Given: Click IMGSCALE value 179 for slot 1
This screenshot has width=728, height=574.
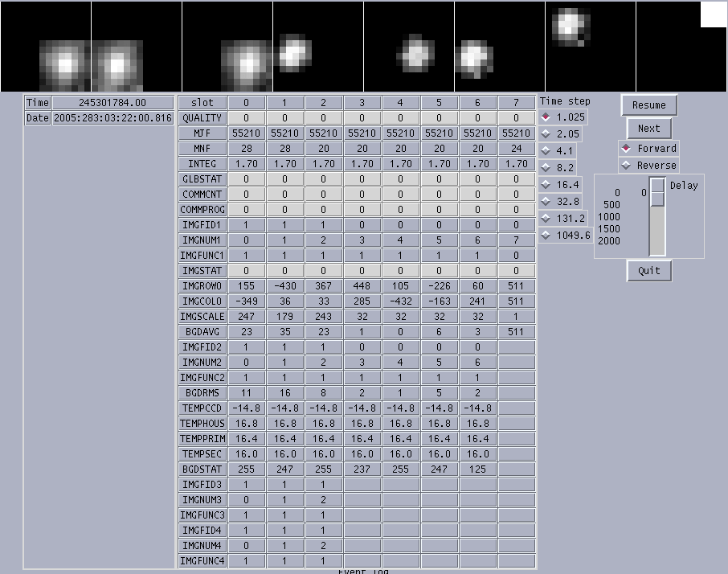Looking at the screenshot, I should point(285,317).
